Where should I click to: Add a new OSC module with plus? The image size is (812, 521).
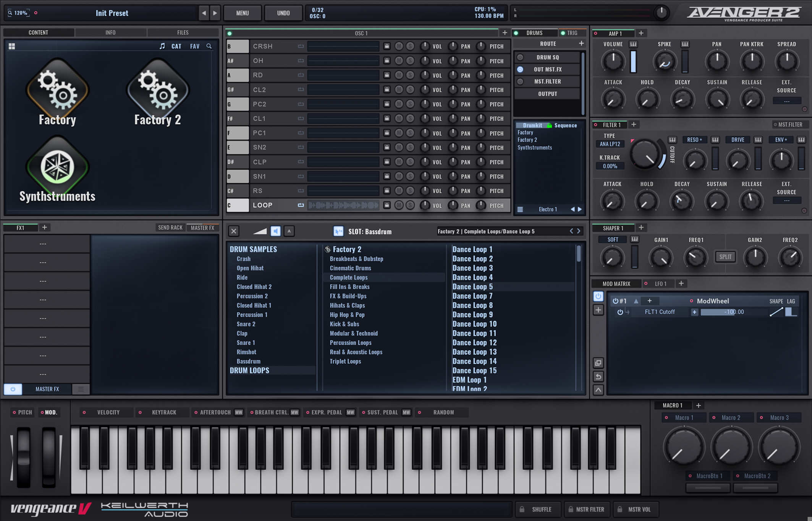tap(505, 33)
